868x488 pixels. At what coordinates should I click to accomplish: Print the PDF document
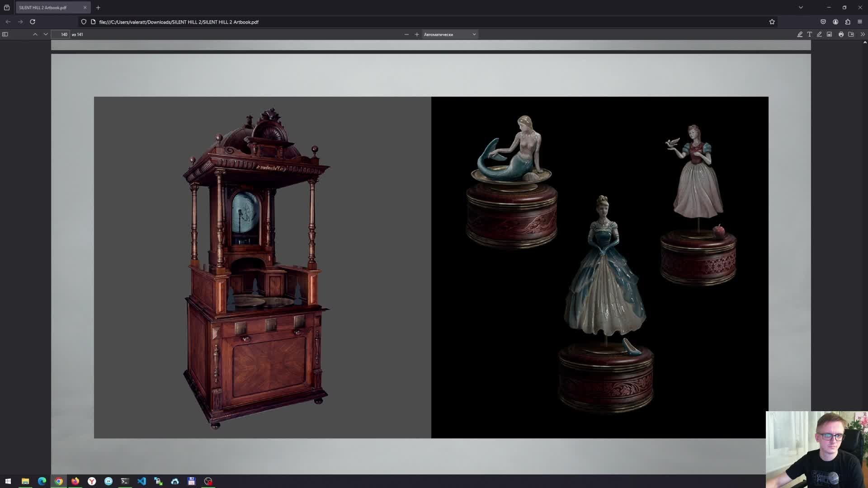[x=841, y=34]
